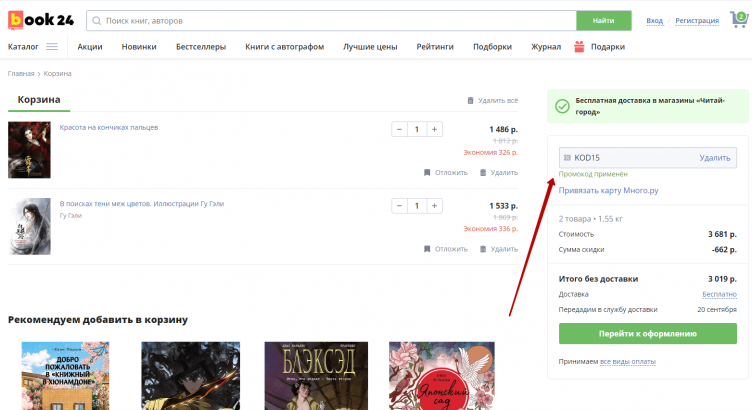
Task: Open cover of Красота на кончиках пальцев
Action: (29, 150)
